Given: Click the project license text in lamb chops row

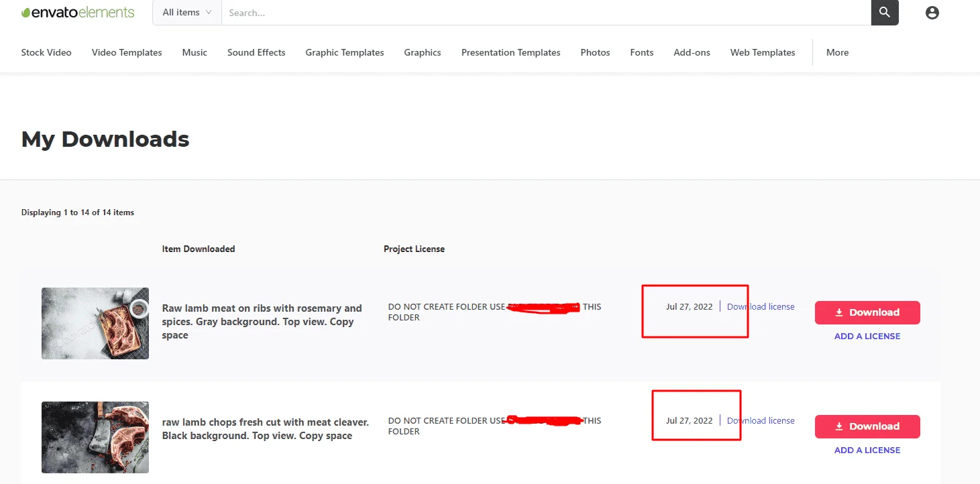Looking at the screenshot, I should coord(495,426).
